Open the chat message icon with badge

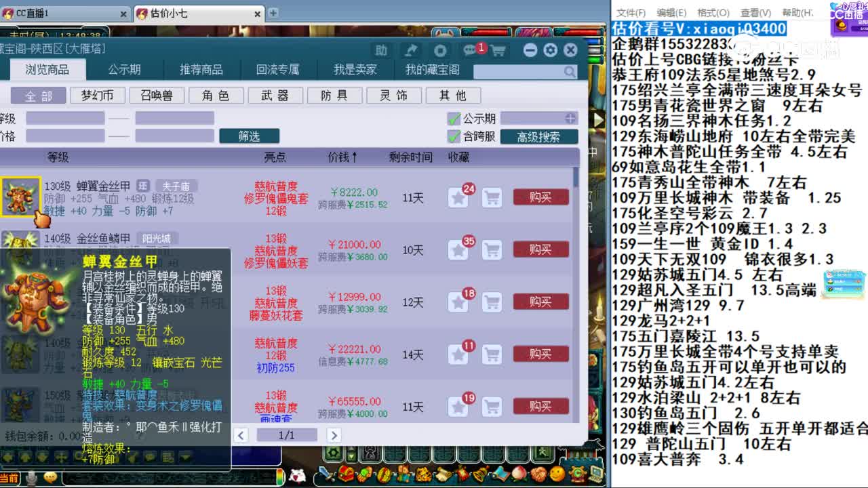pos(471,50)
